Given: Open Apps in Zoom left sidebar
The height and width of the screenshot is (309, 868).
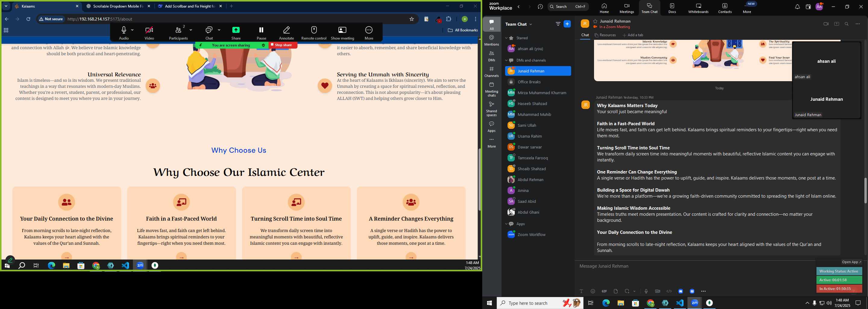Looking at the screenshot, I should pos(492,126).
